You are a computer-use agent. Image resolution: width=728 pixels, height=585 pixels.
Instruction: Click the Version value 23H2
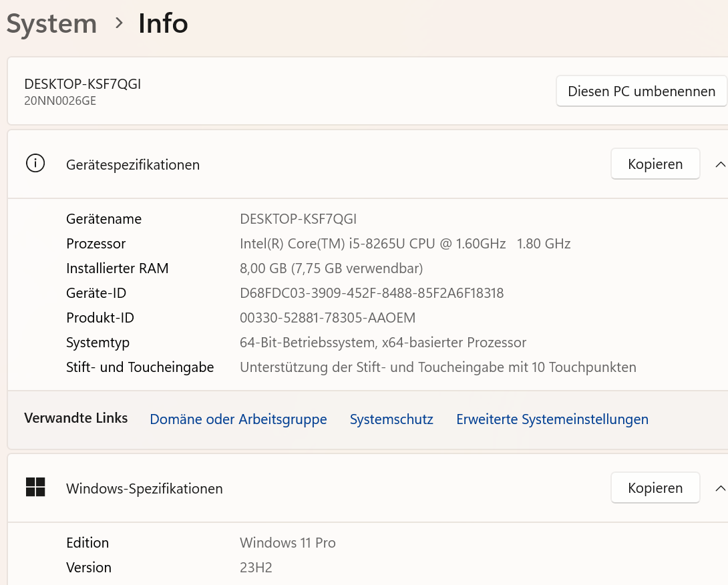pos(256,568)
